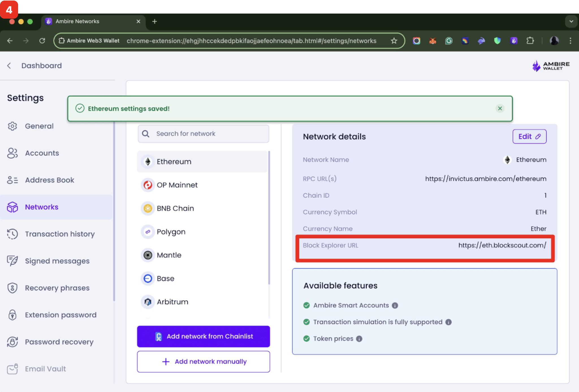
Task: Open the Address Book
Action: 49,180
